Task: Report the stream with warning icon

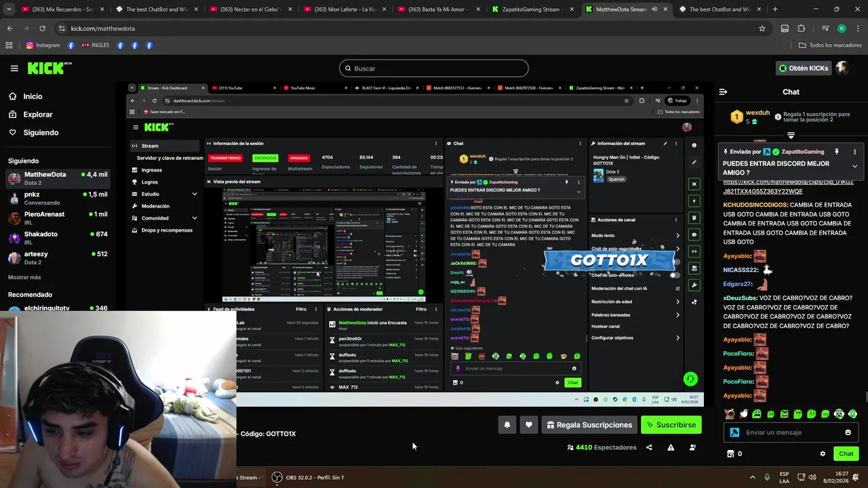Action: (671, 447)
